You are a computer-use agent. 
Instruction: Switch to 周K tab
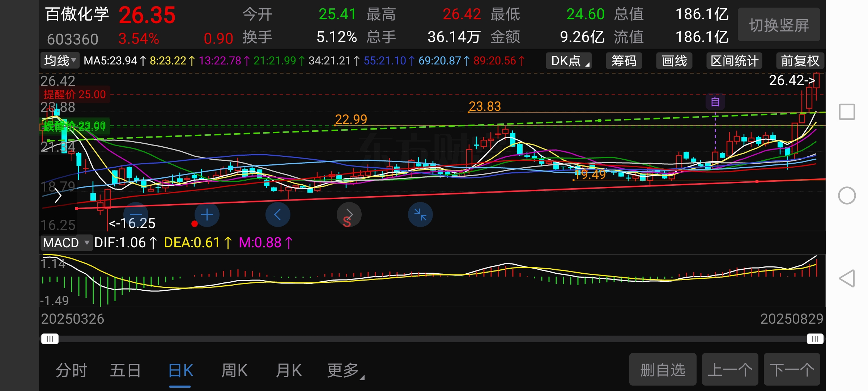(234, 370)
